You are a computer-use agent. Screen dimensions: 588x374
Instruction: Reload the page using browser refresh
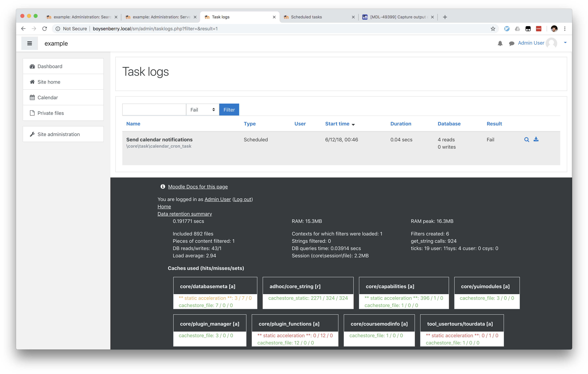point(45,29)
